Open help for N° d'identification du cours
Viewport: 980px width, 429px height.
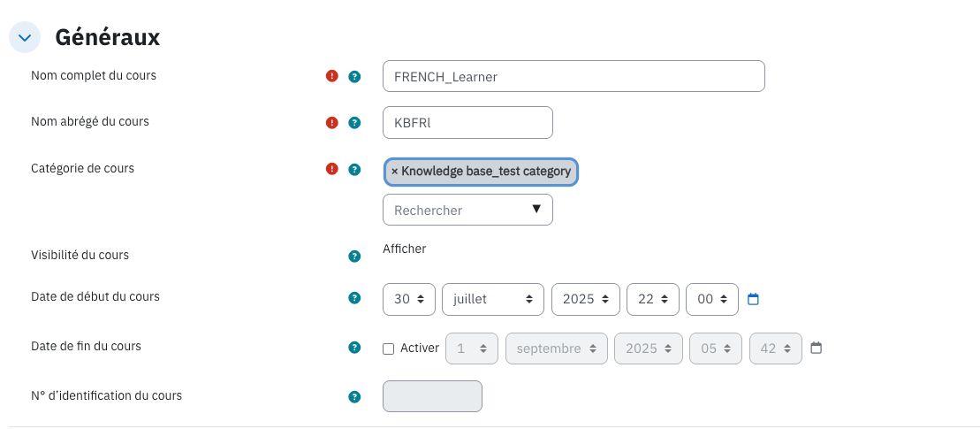354,396
